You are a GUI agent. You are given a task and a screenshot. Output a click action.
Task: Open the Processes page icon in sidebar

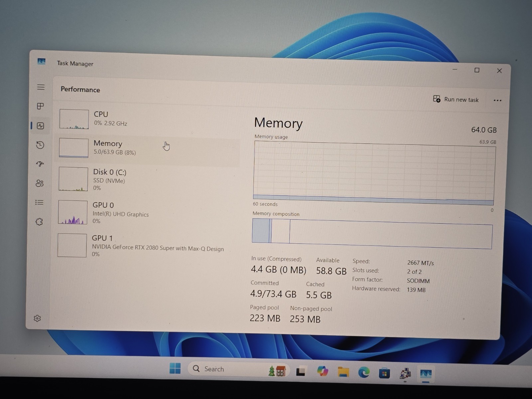41,106
